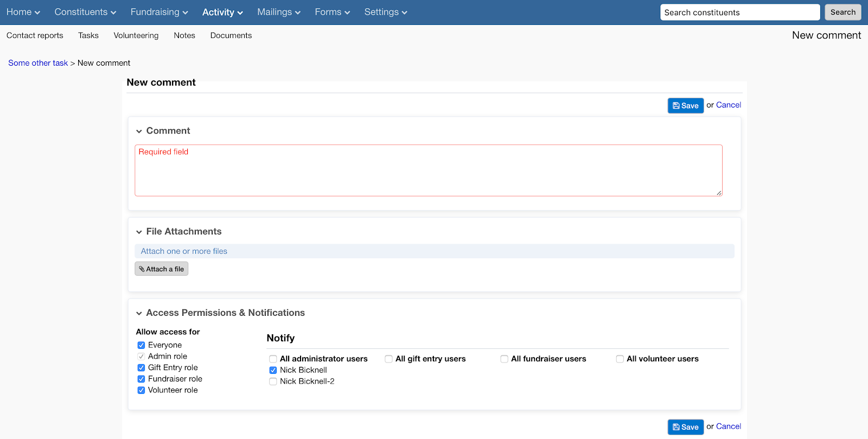The width and height of the screenshot is (868, 439).
Task: Go to Volunteering tab
Action: (136, 35)
